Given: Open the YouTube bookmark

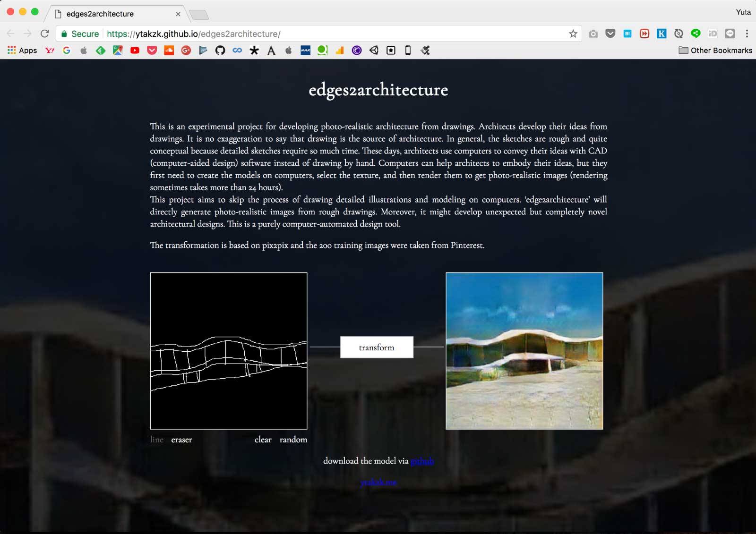Looking at the screenshot, I should 135,51.
